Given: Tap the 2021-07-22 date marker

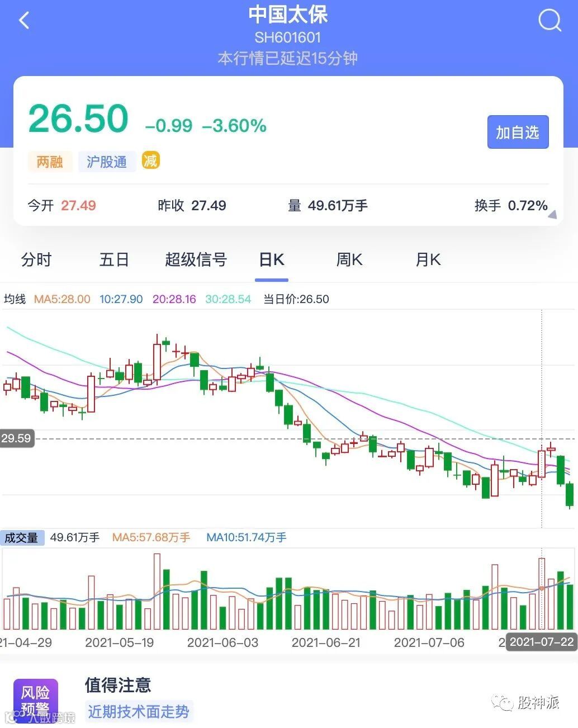Looking at the screenshot, I should click(x=542, y=642).
